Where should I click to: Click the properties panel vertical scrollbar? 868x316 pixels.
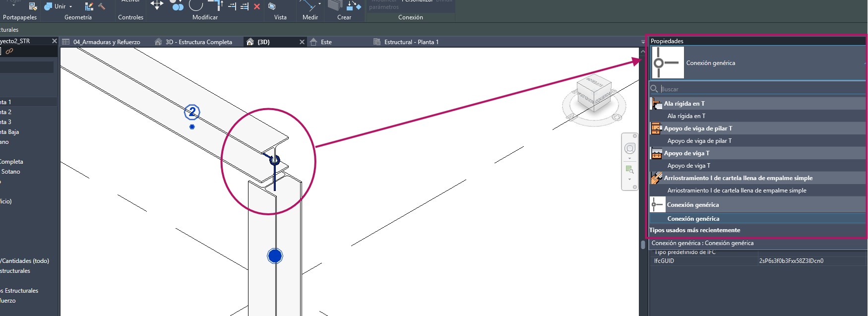pos(643,245)
